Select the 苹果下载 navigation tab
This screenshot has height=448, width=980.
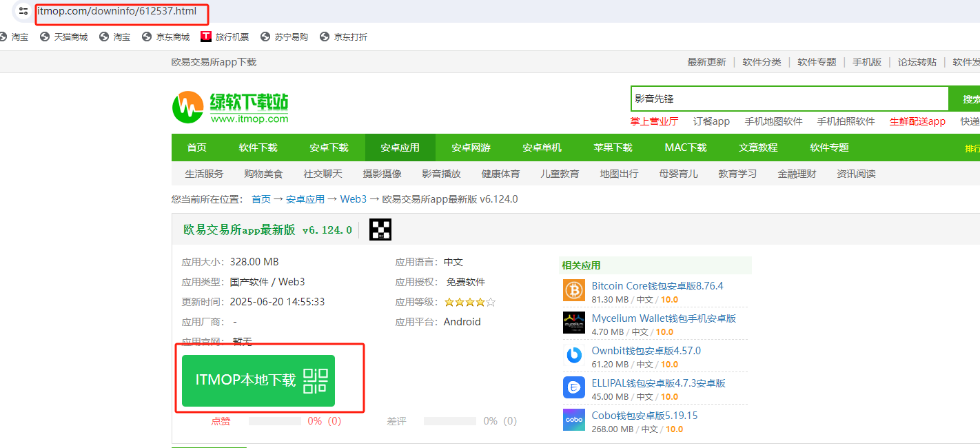click(613, 147)
